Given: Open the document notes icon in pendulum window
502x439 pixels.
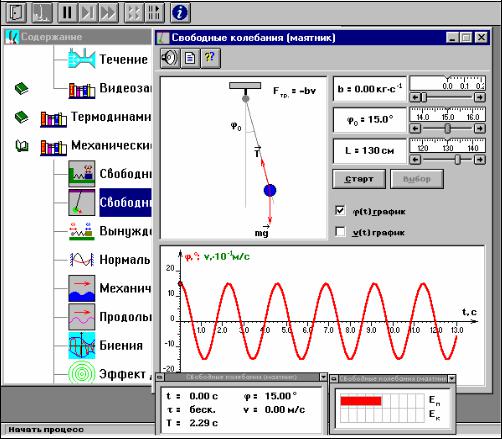Looking at the screenshot, I should 190,58.
